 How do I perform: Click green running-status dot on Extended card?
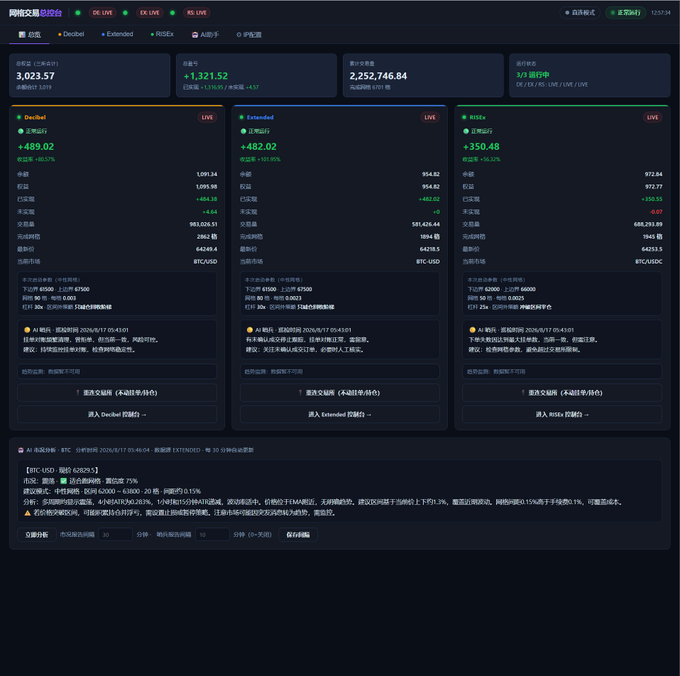point(243,131)
